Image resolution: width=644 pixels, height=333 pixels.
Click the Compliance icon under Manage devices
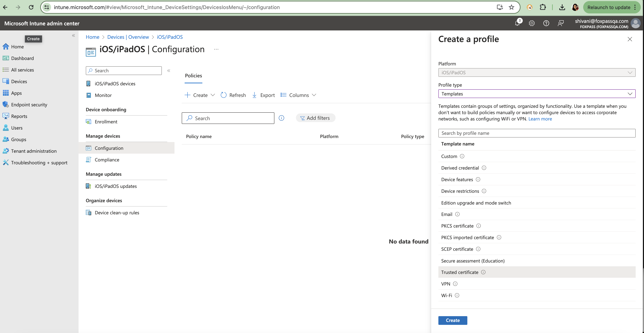[x=89, y=159]
